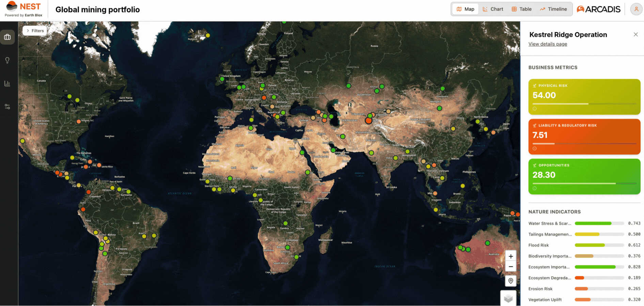Select the orange site marker near Washington D.C.
The height and width of the screenshot is (306, 644).
click(79, 121)
